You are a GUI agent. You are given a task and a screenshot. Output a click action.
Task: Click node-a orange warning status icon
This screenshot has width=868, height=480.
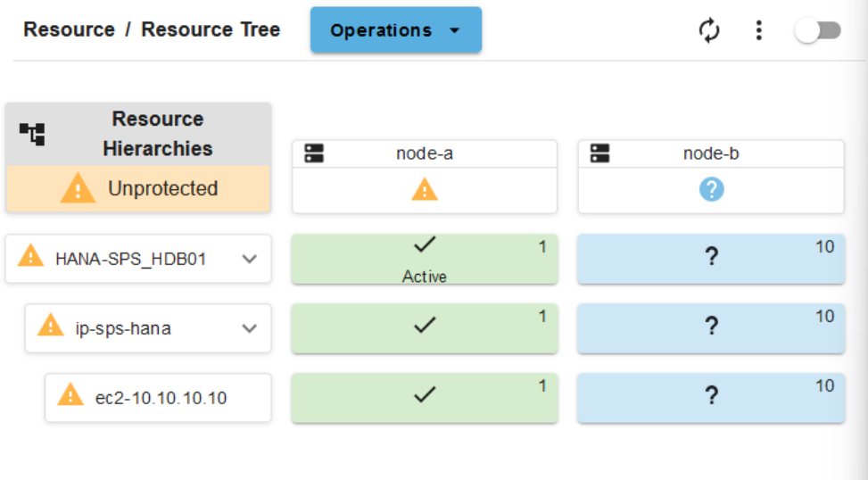425,189
